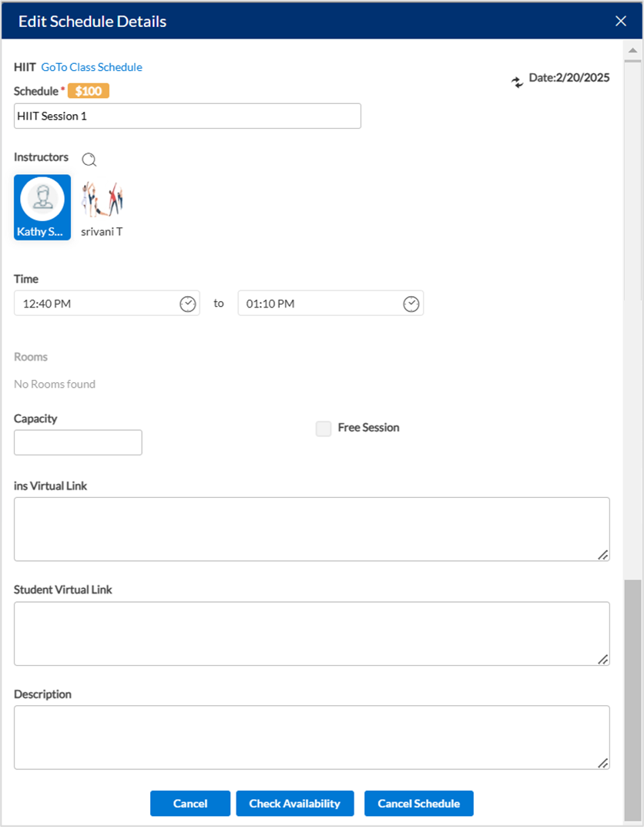The width and height of the screenshot is (644, 827).
Task: Open the GoTo Class Schedule link
Action: coord(92,67)
